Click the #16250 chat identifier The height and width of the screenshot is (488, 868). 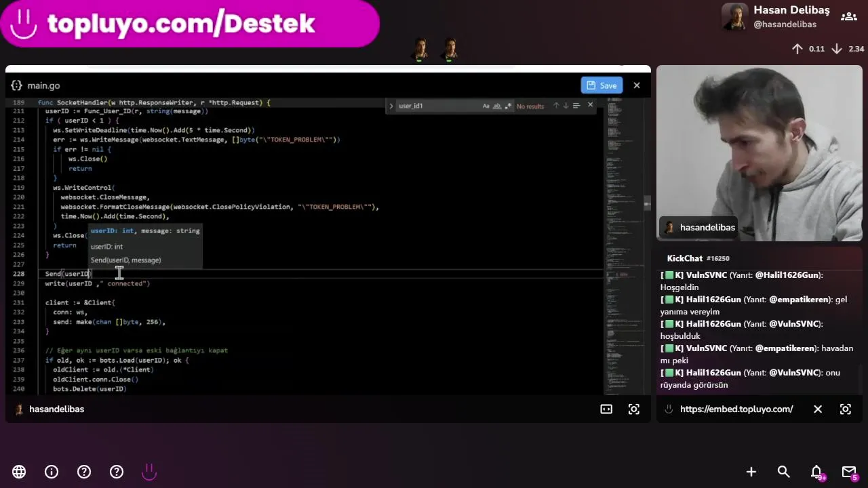click(717, 258)
